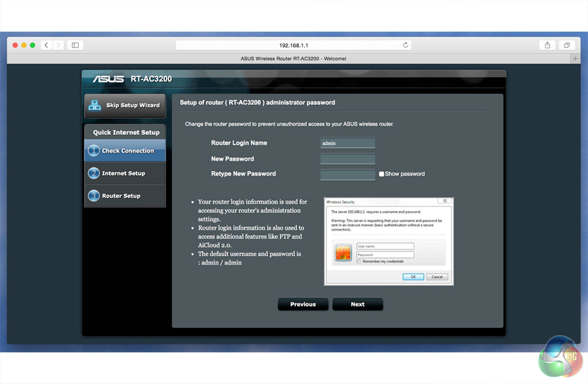Click the 'Router Login Name' label
The width and height of the screenshot is (588, 384).
239,143
